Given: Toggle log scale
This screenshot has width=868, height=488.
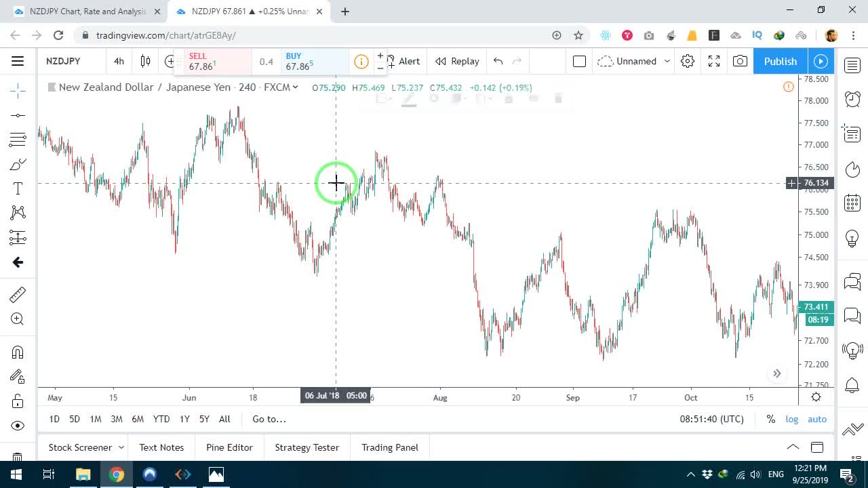Looking at the screenshot, I should coord(792,419).
